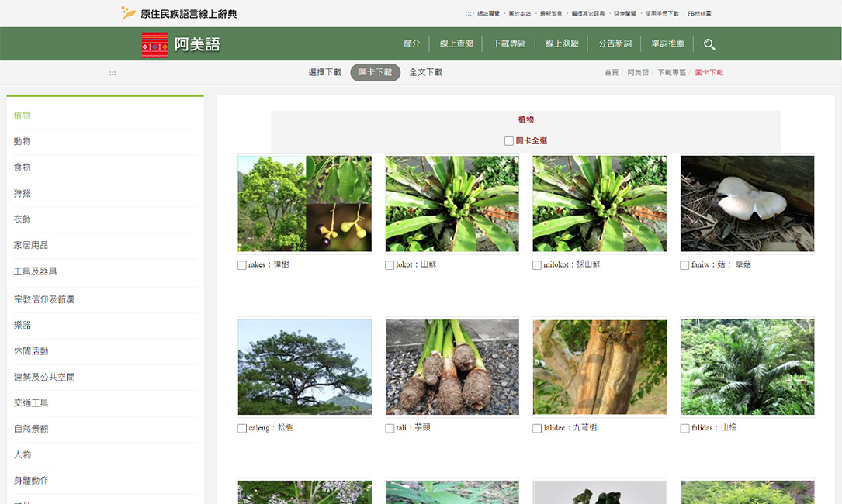Click the 圖卡下載 breadcrumb link

coord(709,72)
